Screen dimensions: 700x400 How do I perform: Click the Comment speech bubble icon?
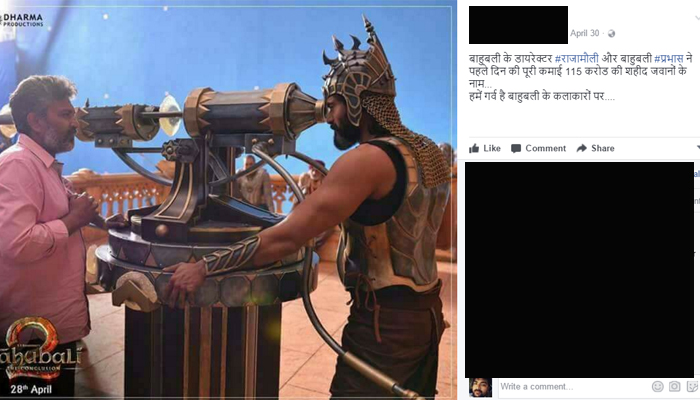[516, 149]
